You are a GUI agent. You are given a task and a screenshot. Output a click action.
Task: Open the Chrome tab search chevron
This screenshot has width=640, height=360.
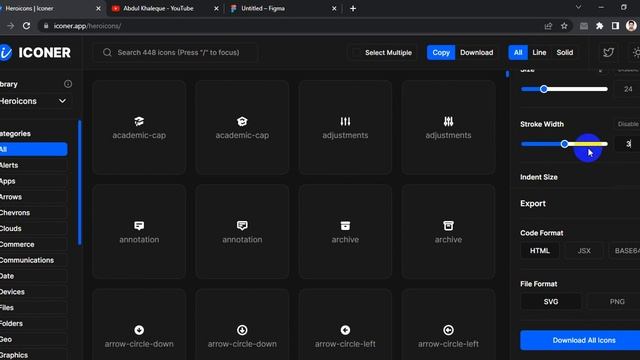pos(578,7)
